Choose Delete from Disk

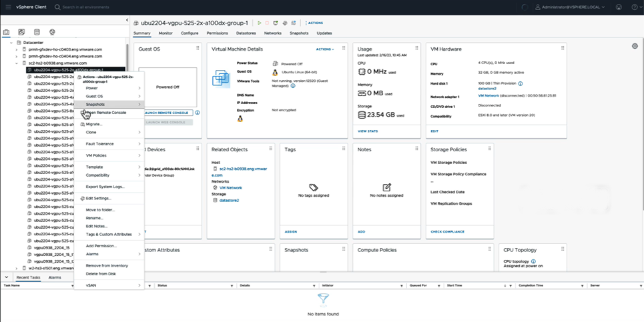pyautogui.click(x=109, y=273)
